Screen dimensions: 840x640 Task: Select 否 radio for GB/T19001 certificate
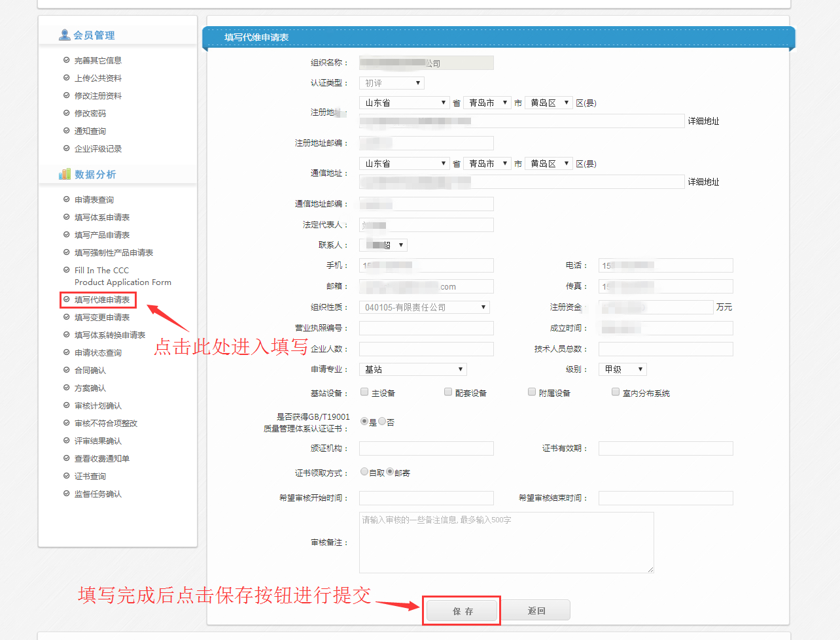tap(382, 422)
